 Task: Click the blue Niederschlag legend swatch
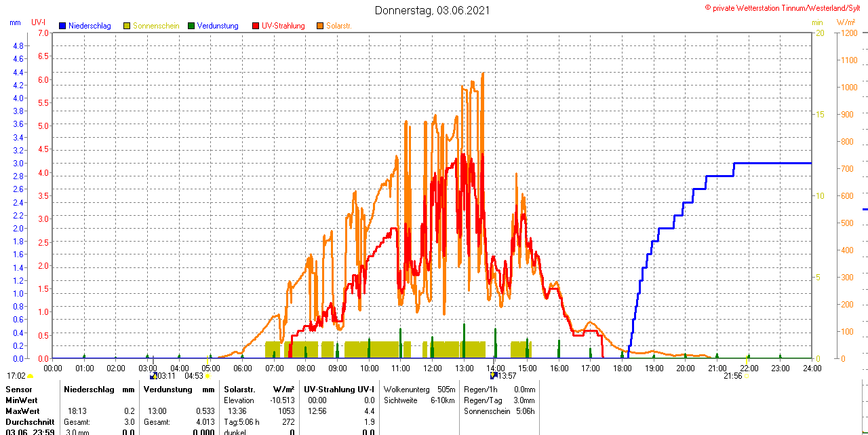coord(62,26)
